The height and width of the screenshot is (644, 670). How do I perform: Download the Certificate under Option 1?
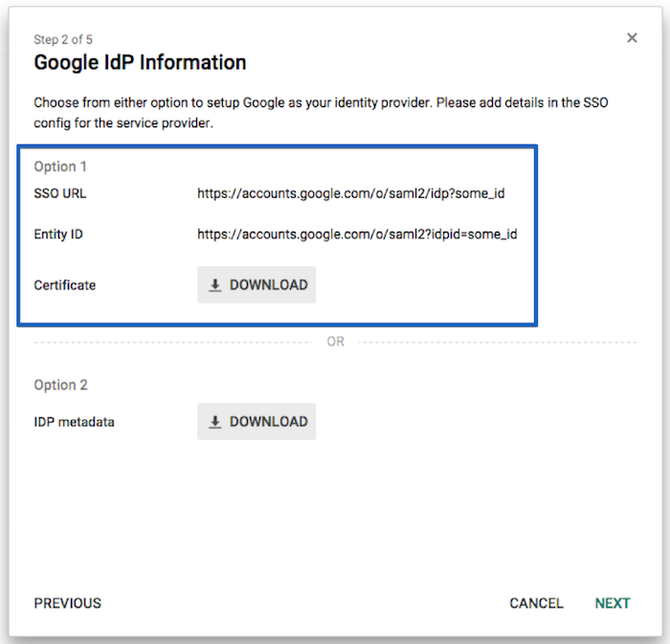point(257,285)
